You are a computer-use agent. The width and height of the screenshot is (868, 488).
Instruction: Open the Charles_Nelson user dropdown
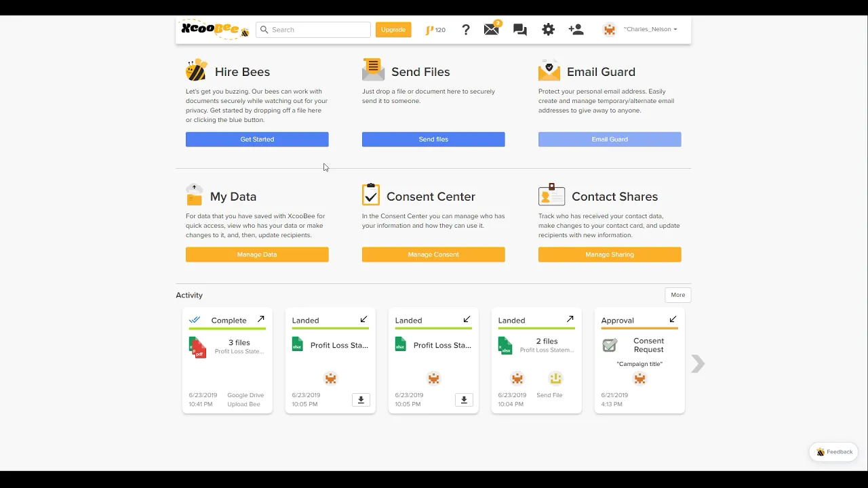pos(650,30)
